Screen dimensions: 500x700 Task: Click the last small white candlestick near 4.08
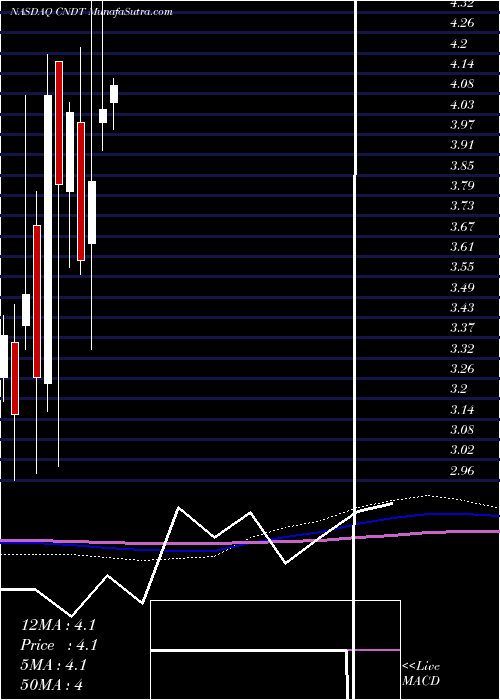114,94
